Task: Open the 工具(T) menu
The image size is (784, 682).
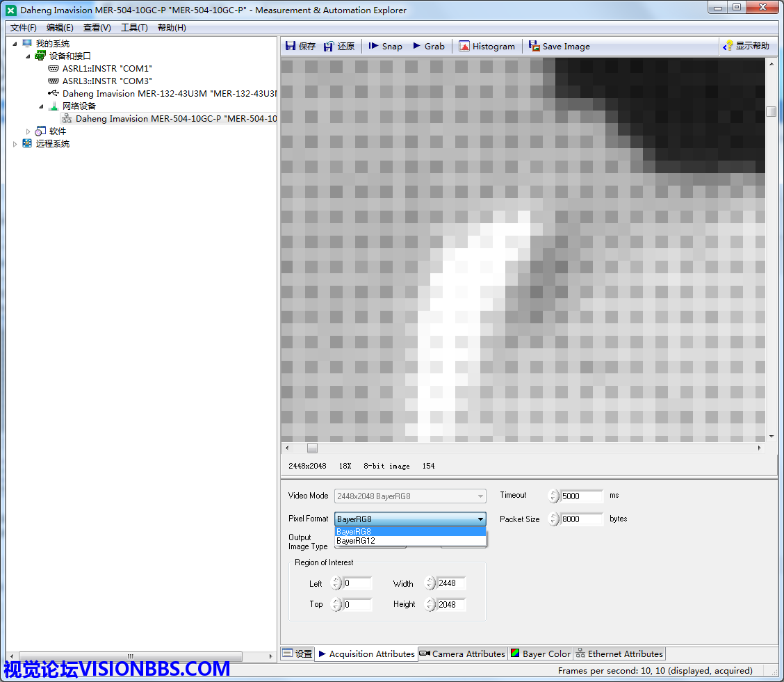Action: click(134, 28)
